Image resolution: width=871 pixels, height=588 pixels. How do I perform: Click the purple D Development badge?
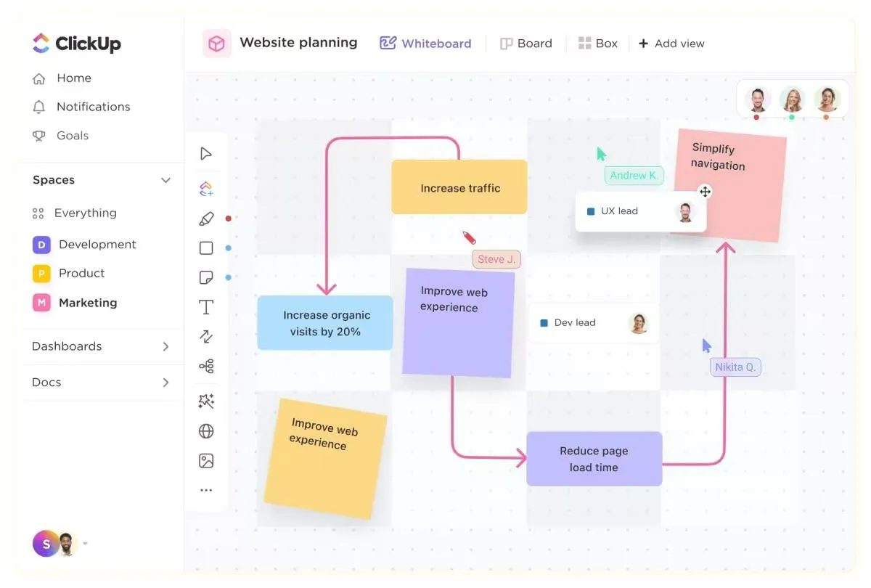tap(41, 245)
